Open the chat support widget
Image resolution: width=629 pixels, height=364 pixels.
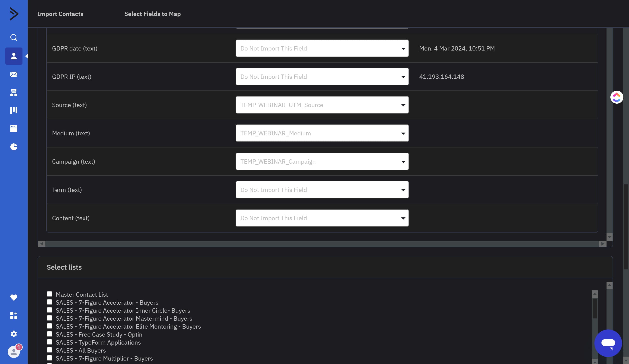(x=608, y=343)
